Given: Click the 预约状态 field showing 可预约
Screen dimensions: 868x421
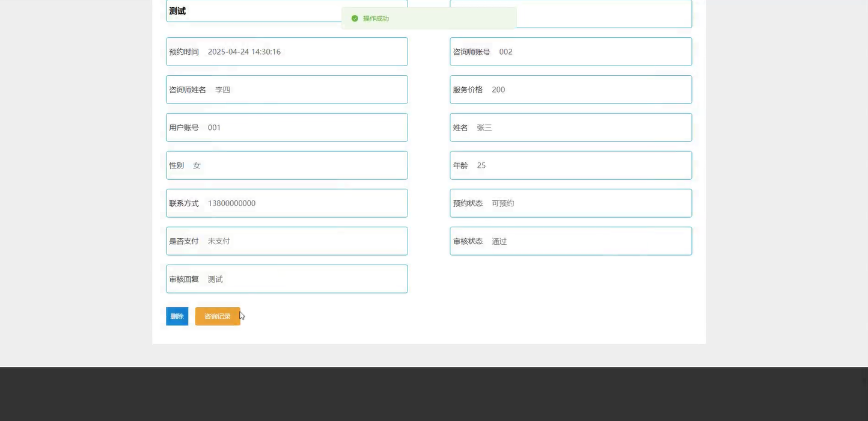Looking at the screenshot, I should click(x=570, y=203).
